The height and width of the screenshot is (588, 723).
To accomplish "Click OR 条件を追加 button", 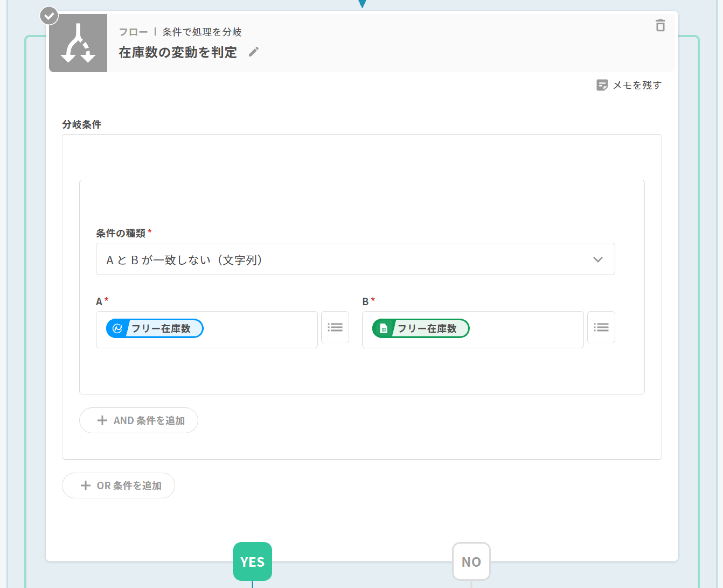I will [x=118, y=485].
